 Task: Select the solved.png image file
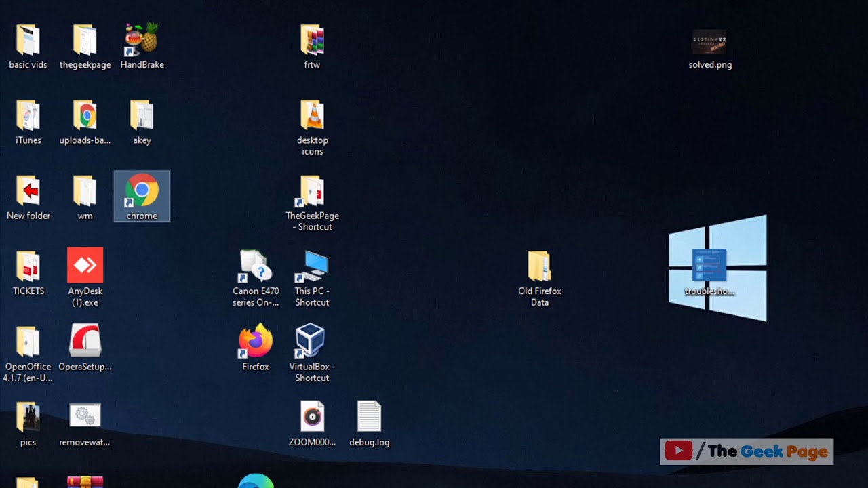[x=710, y=42]
